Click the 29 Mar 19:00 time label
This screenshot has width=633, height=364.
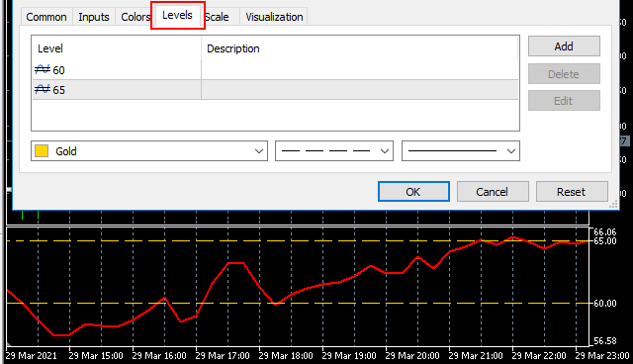[x=349, y=356]
